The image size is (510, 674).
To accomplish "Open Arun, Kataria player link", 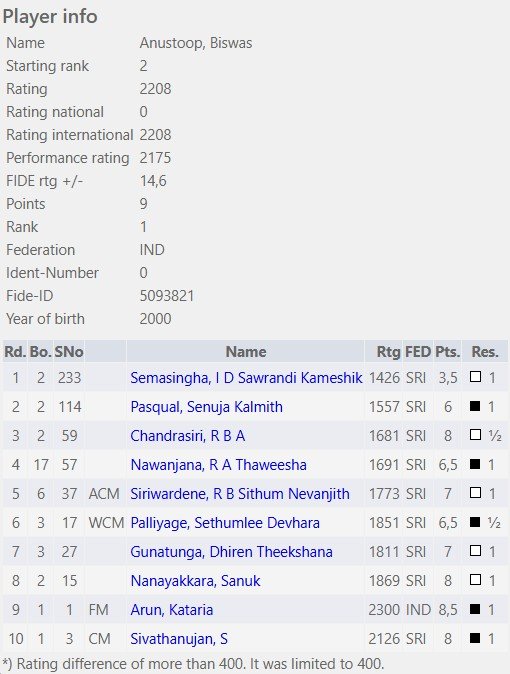I will [172, 610].
